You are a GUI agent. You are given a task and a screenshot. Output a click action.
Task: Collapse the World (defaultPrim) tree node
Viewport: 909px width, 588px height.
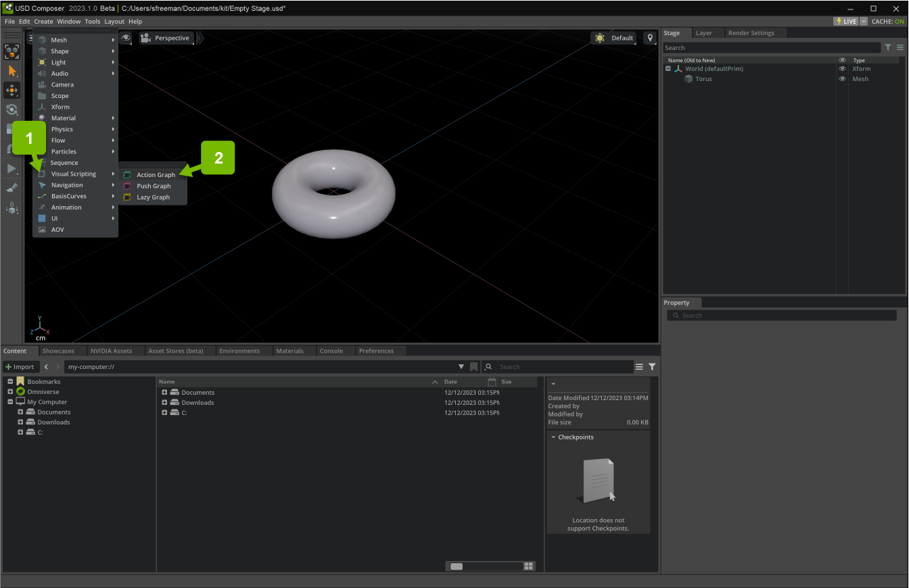668,69
